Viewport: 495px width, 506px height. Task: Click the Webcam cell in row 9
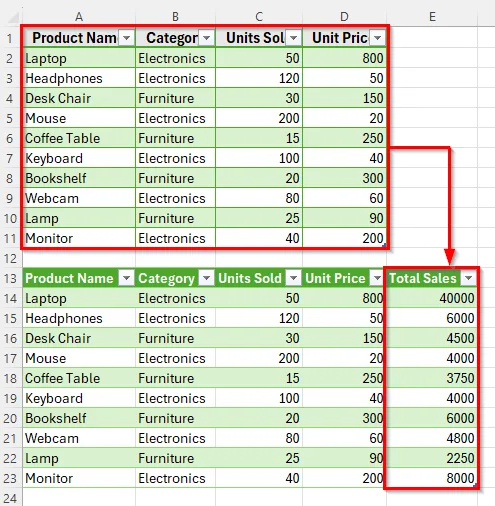coord(79,198)
